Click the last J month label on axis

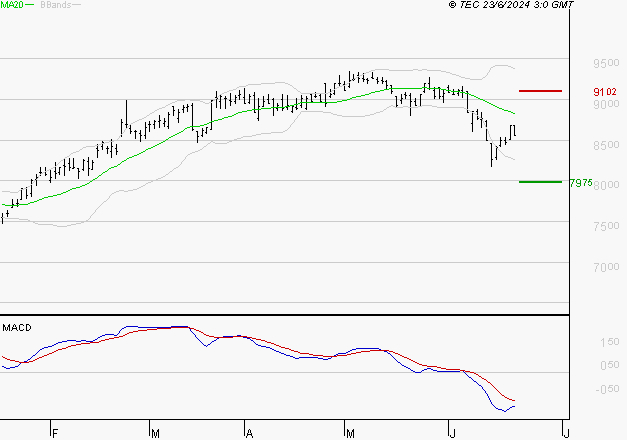[x=566, y=434]
